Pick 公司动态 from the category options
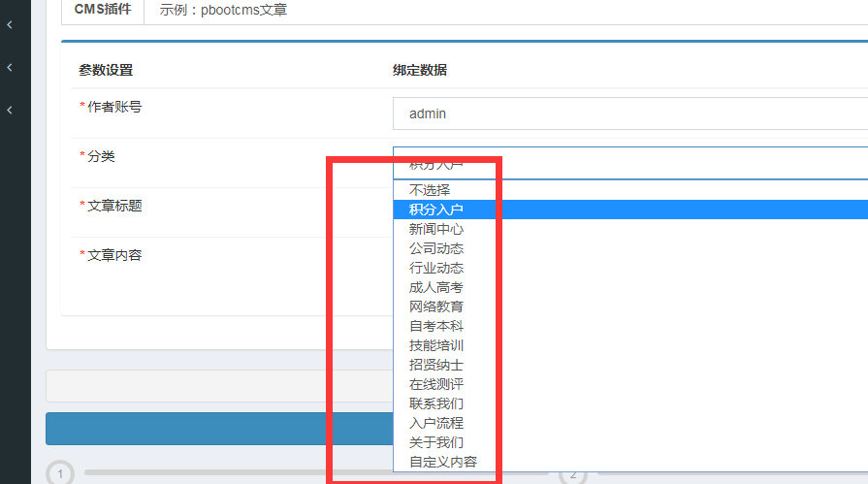Viewport: 868px width, 484px height. click(436, 248)
